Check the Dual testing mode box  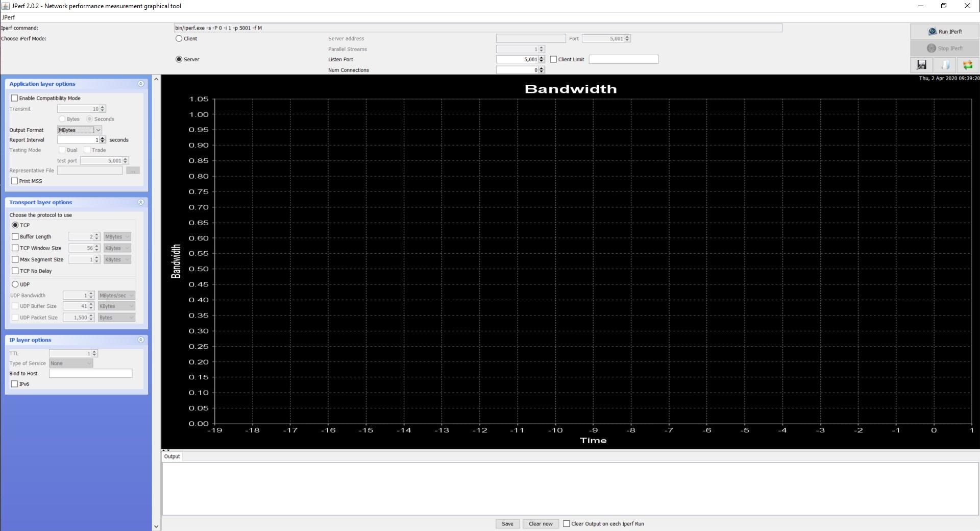point(62,150)
